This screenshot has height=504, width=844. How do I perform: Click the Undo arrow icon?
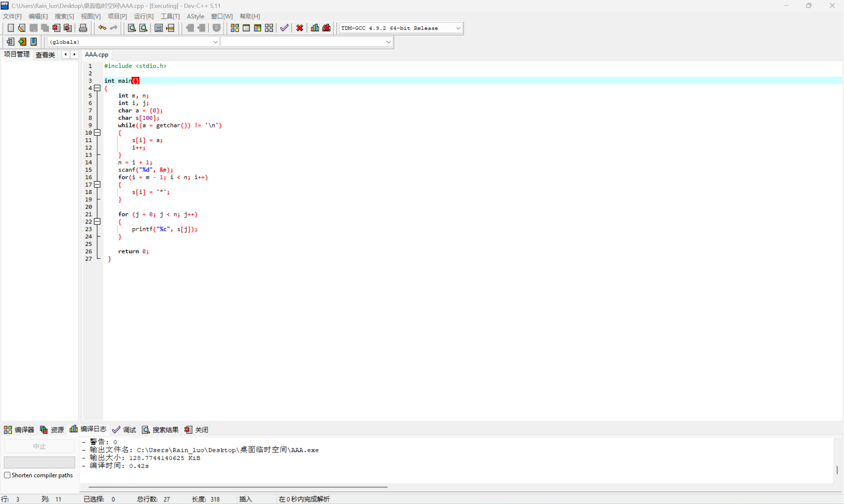pyautogui.click(x=102, y=28)
